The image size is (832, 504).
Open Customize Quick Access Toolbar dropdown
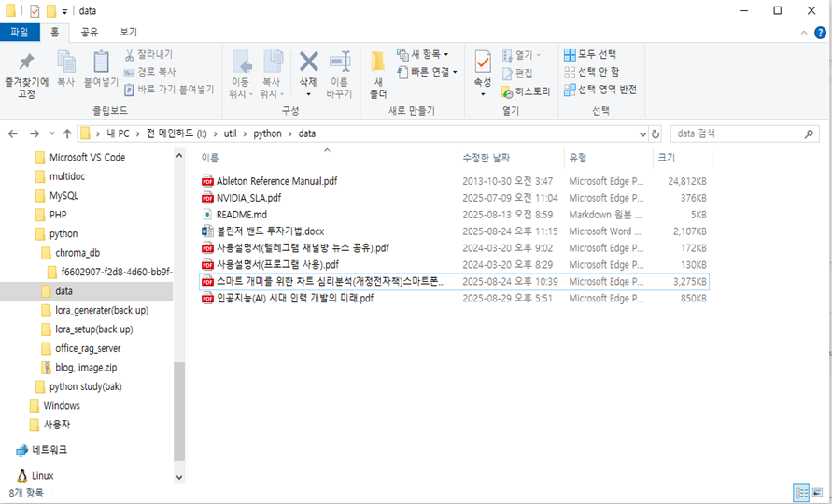pos(64,12)
